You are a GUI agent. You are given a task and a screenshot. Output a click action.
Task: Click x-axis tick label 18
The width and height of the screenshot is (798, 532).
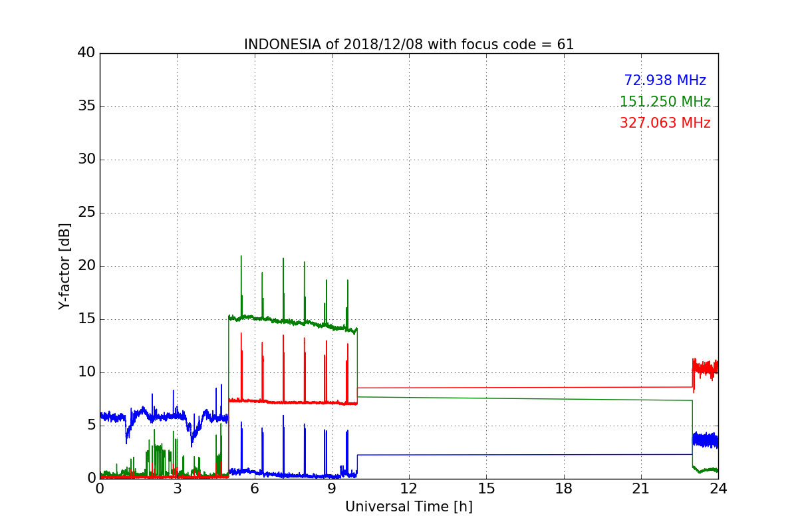coord(564,489)
